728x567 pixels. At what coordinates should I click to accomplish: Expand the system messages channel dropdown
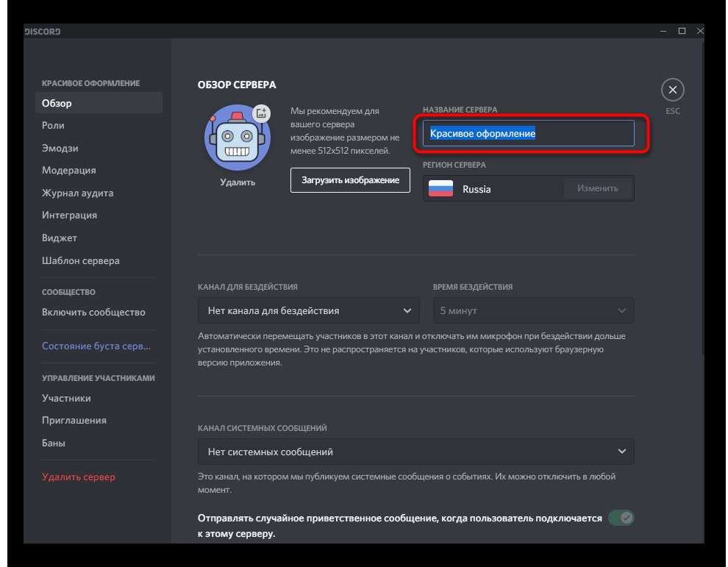coord(415,452)
